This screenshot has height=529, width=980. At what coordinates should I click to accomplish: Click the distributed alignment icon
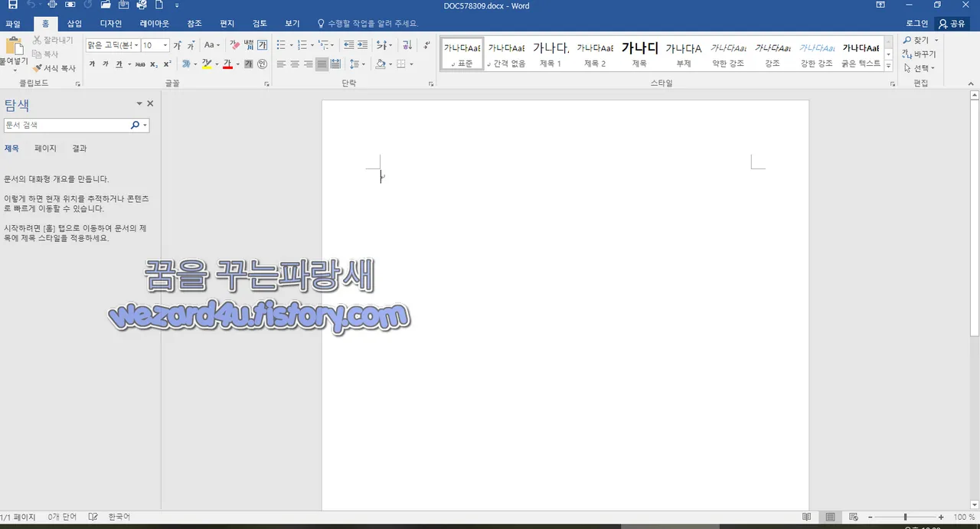(x=335, y=64)
